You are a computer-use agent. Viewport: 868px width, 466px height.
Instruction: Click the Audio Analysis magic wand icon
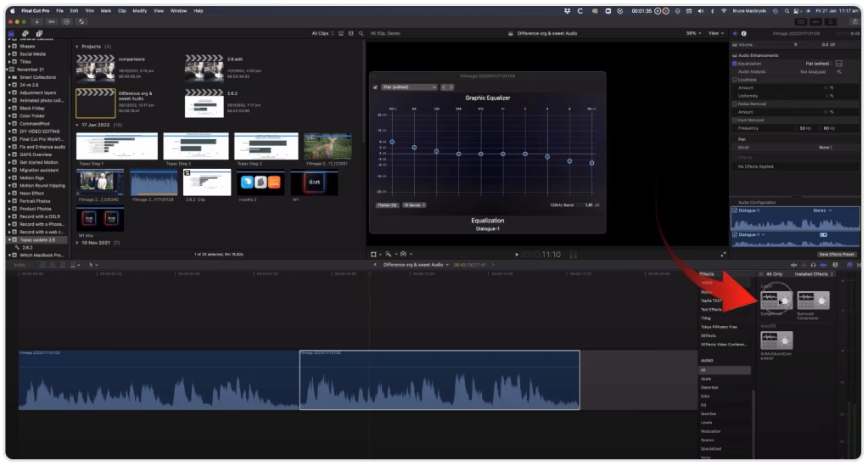click(x=839, y=71)
